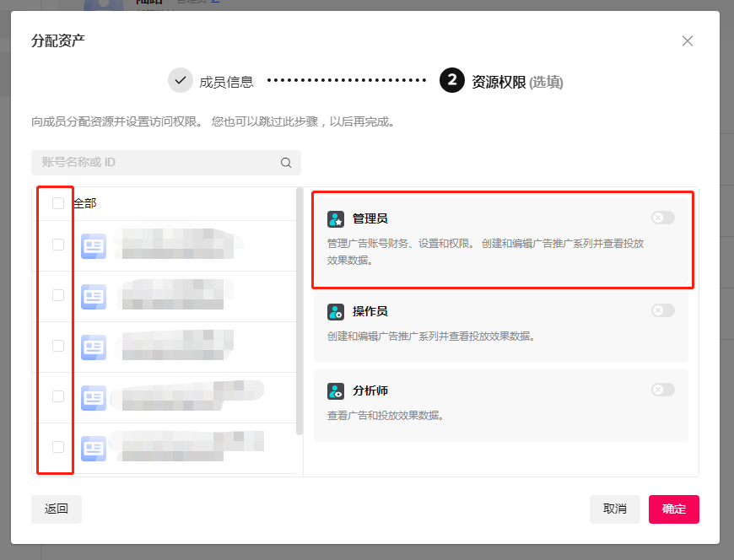Click the search magnifier icon
The width and height of the screenshot is (734, 560).
coord(286,163)
